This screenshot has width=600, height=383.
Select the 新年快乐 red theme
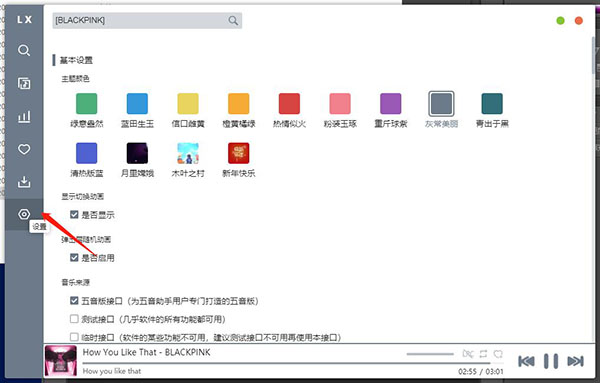238,153
